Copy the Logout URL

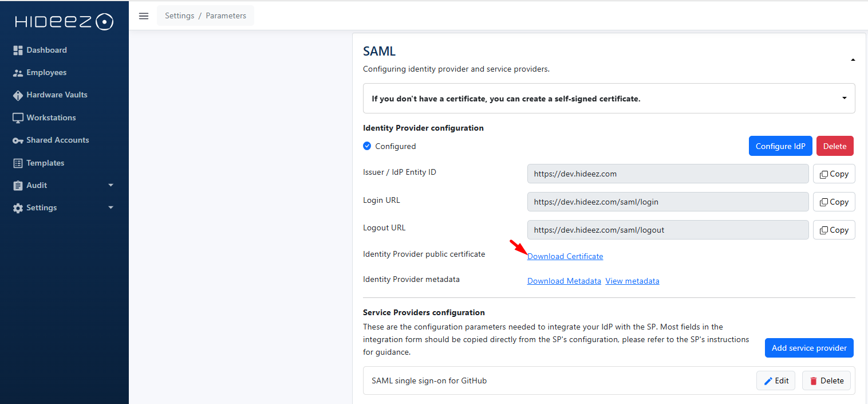pyautogui.click(x=834, y=230)
